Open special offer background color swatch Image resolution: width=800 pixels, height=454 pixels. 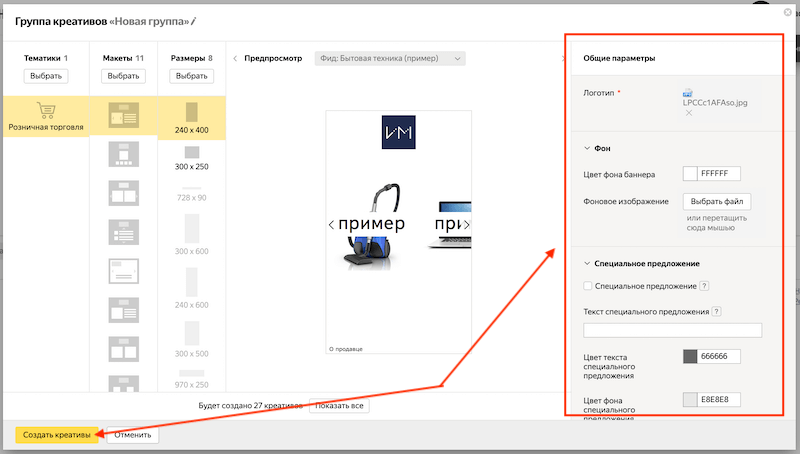tap(690, 399)
